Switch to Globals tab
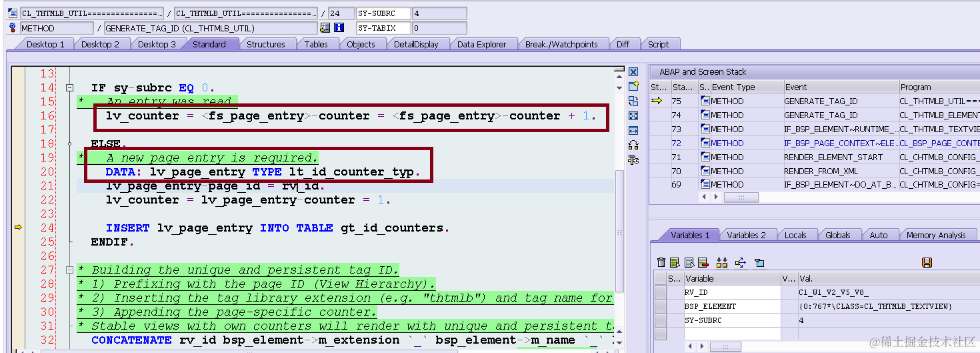Image resolution: width=980 pixels, height=353 pixels. pyautogui.click(x=837, y=235)
